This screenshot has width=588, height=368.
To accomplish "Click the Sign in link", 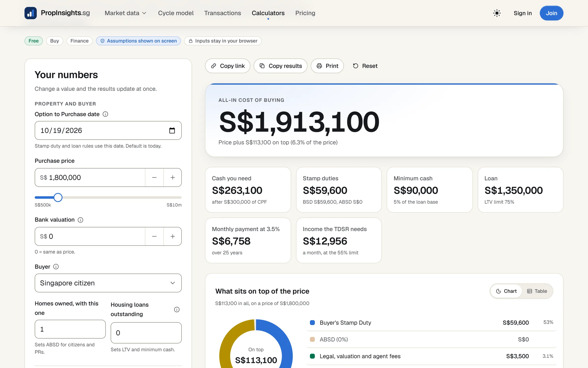I will click(523, 13).
